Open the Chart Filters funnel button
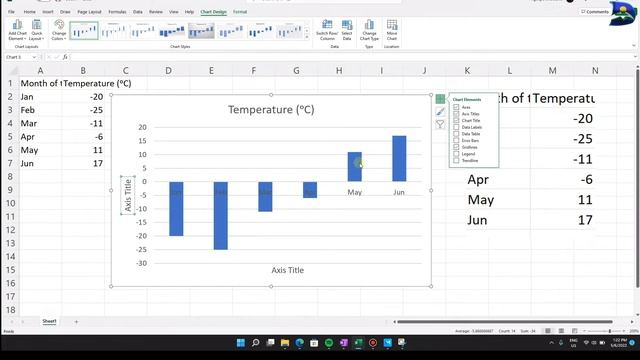Screen dimensions: 640x360 [x=440, y=124]
